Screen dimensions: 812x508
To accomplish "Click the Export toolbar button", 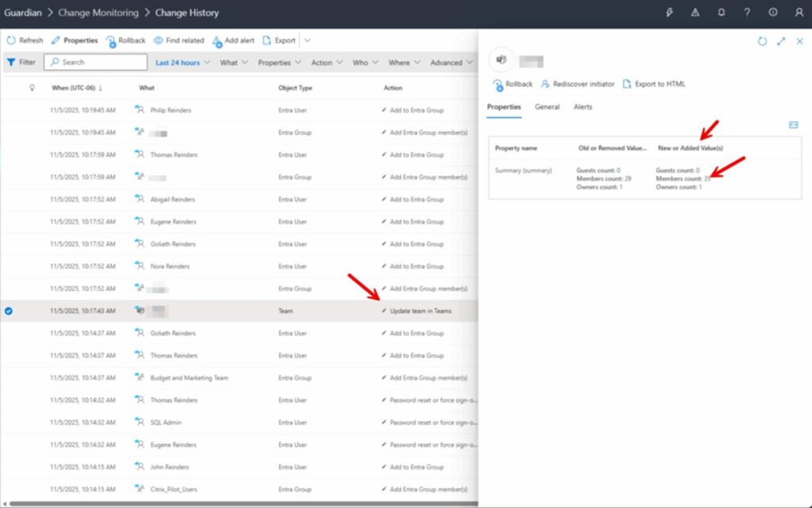I will click(279, 40).
